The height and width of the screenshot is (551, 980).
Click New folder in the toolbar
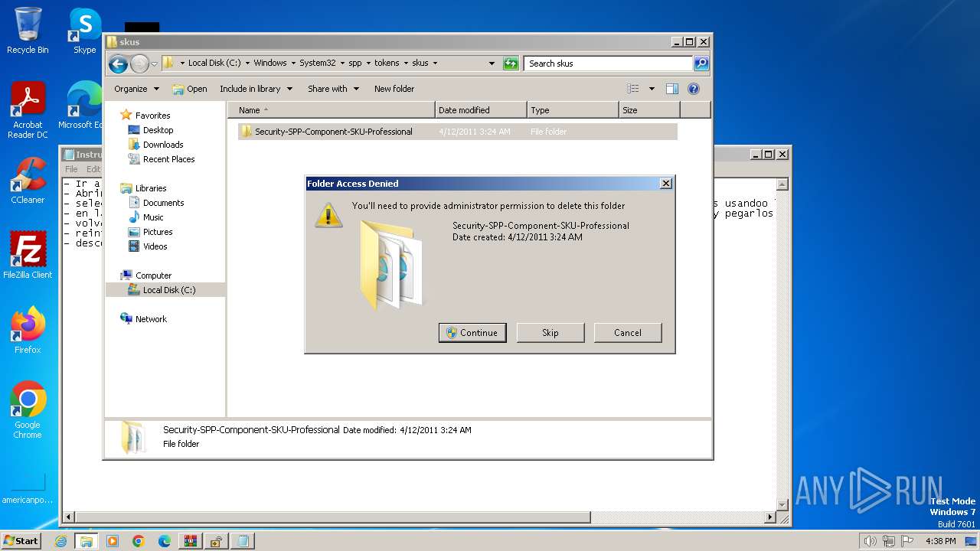tap(394, 89)
